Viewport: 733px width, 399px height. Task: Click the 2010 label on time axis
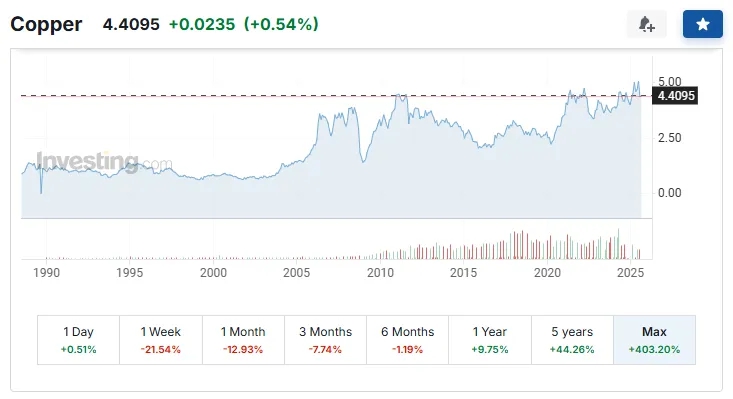click(x=380, y=272)
